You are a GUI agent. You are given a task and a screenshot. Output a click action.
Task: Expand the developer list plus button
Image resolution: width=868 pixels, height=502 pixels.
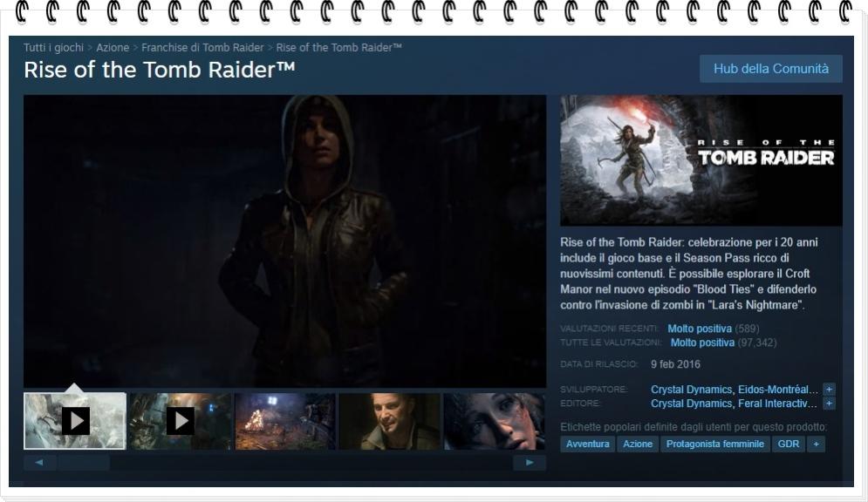(829, 390)
